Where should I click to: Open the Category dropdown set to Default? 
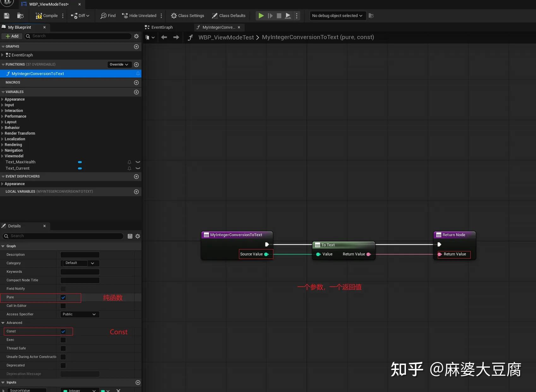click(80, 263)
